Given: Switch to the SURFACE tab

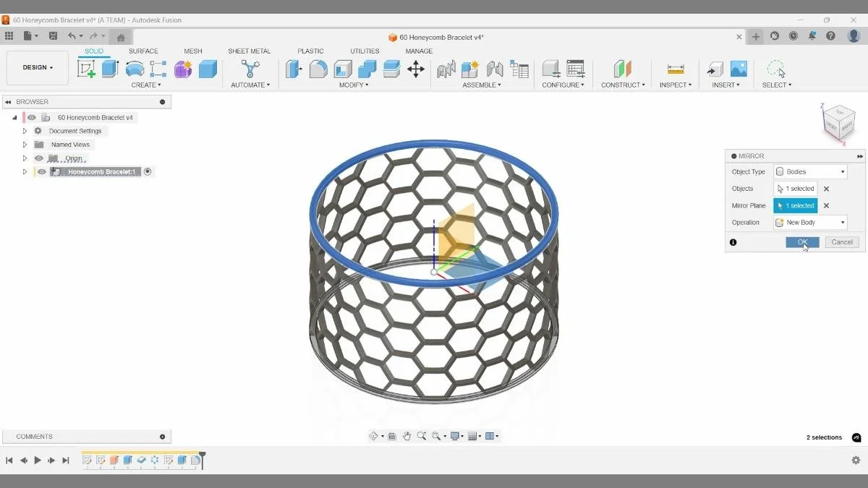Looking at the screenshot, I should tap(143, 51).
